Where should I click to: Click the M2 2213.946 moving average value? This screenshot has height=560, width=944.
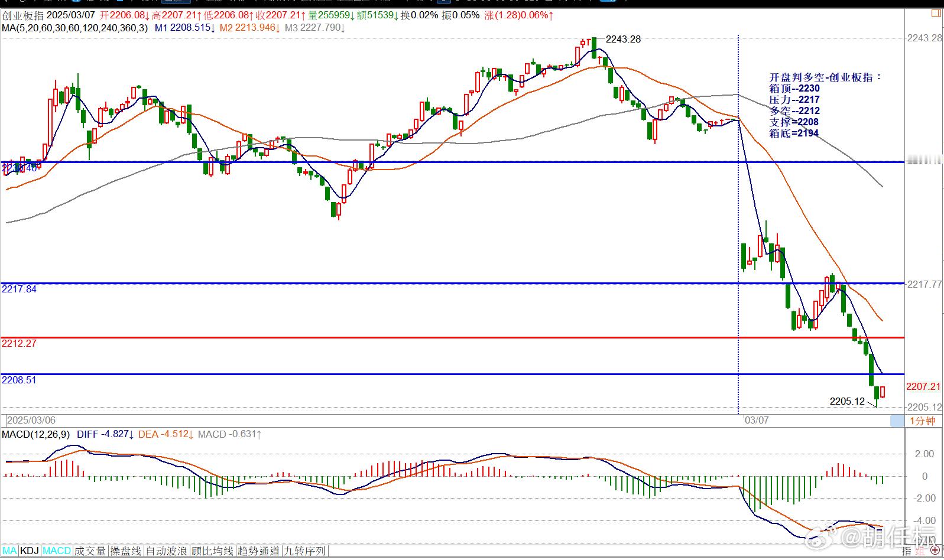point(249,27)
